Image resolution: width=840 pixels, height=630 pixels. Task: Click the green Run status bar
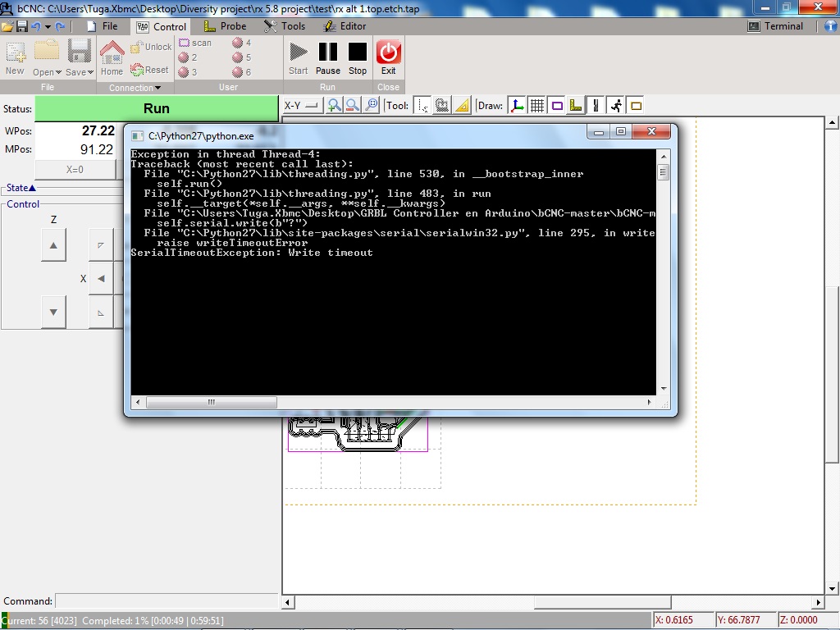click(157, 109)
